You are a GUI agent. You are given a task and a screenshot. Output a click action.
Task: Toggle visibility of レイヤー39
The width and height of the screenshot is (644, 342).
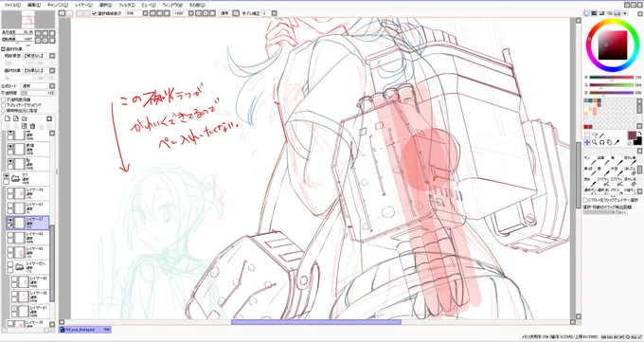point(10,190)
